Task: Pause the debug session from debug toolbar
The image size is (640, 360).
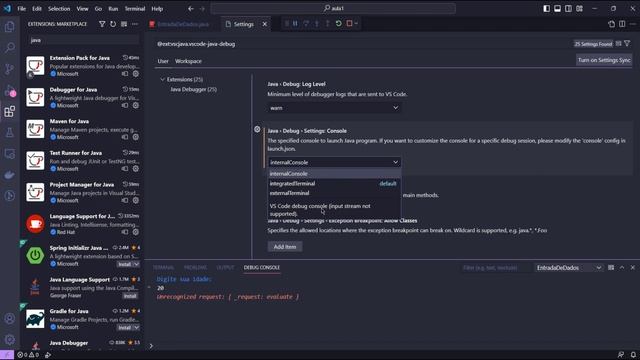Action: pos(295,24)
